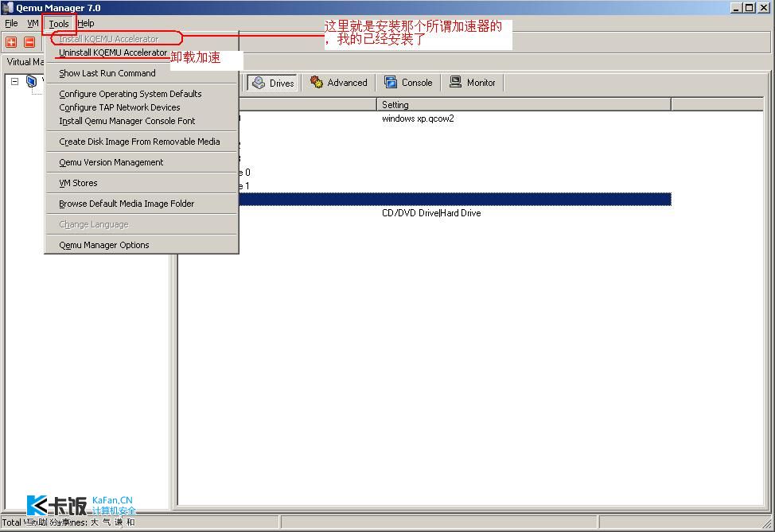Viewport: 775px width, 532px height.
Task: Minimize the Qemu Manager window
Action: (x=737, y=7)
